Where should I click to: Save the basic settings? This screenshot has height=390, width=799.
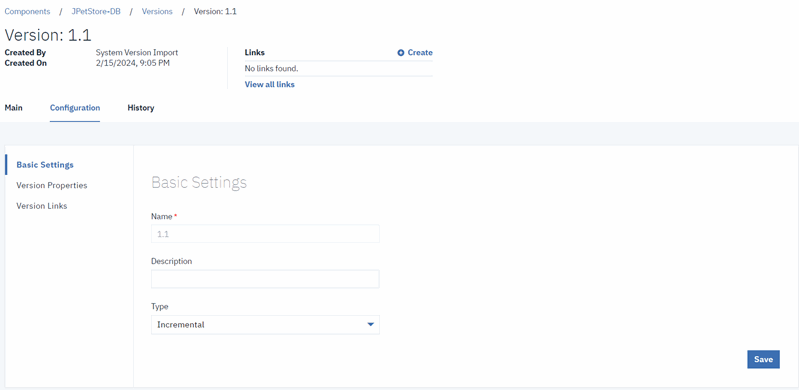[x=763, y=359]
